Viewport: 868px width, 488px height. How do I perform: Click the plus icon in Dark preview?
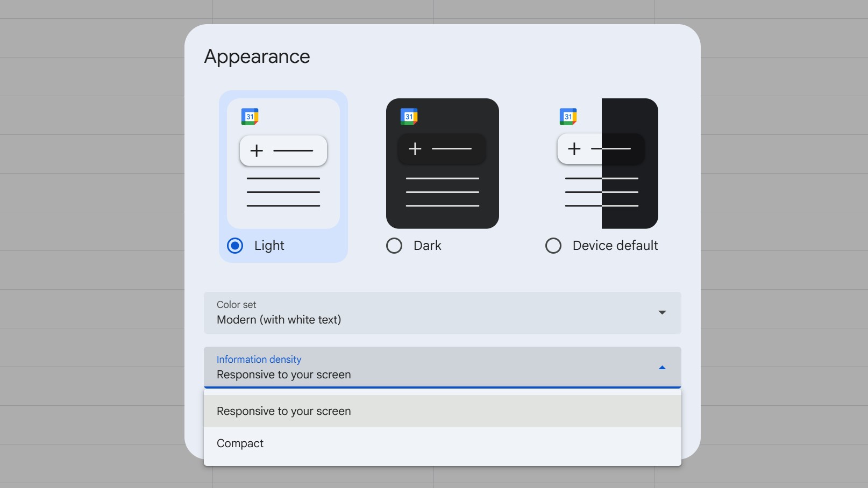pos(415,148)
